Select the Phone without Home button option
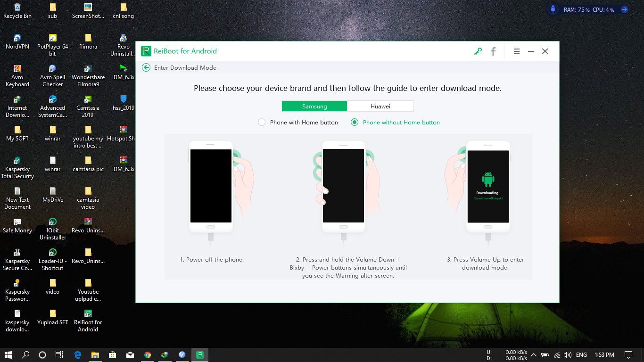Image resolution: width=644 pixels, height=362 pixels. point(395,122)
